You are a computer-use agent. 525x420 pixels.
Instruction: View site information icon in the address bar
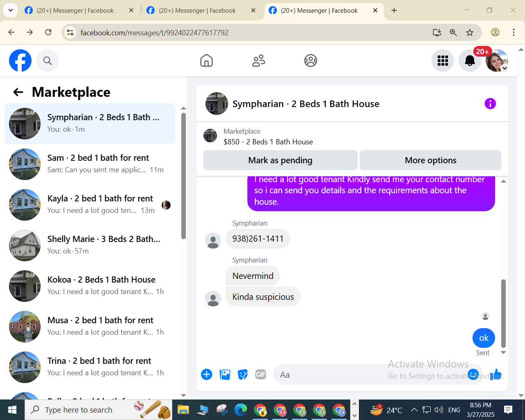click(x=70, y=32)
